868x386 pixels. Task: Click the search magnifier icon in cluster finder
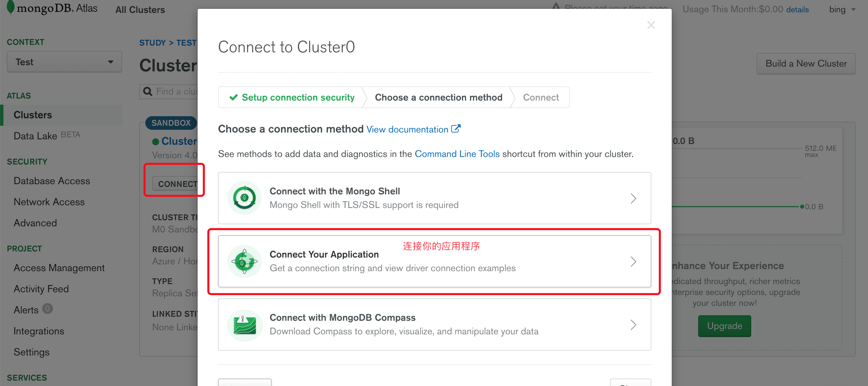[148, 91]
